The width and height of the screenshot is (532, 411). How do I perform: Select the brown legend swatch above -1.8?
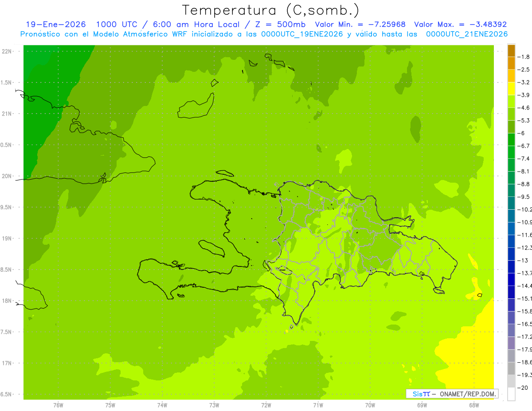[511, 51]
